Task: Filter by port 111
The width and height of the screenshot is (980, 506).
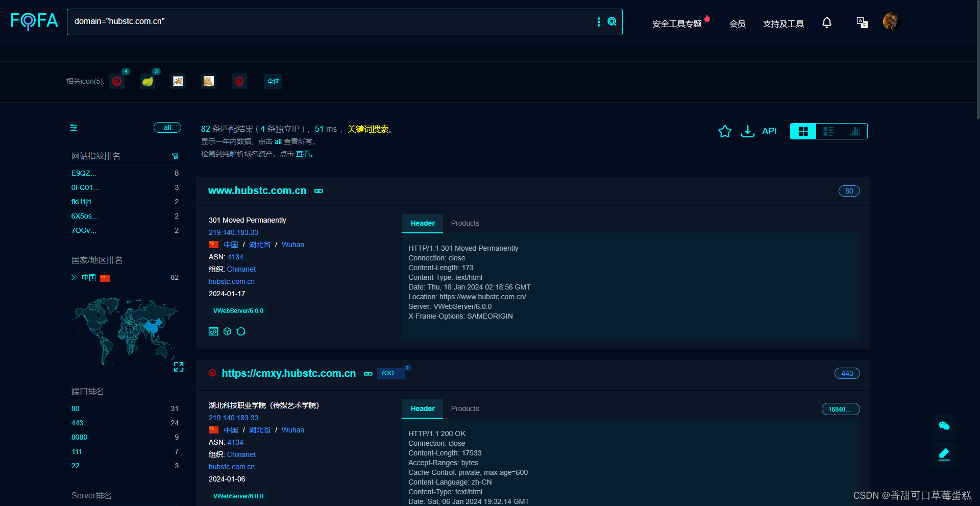Action: (x=77, y=451)
